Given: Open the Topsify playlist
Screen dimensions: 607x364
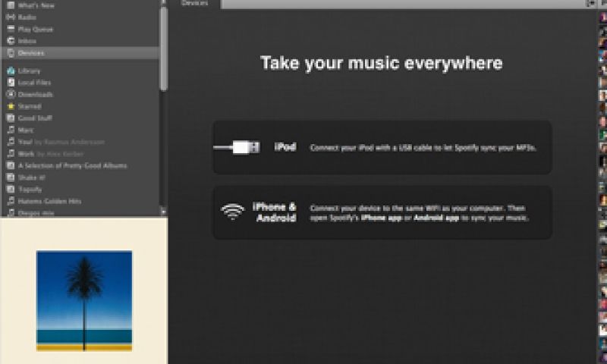Looking at the screenshot, I should pos(30,189).
